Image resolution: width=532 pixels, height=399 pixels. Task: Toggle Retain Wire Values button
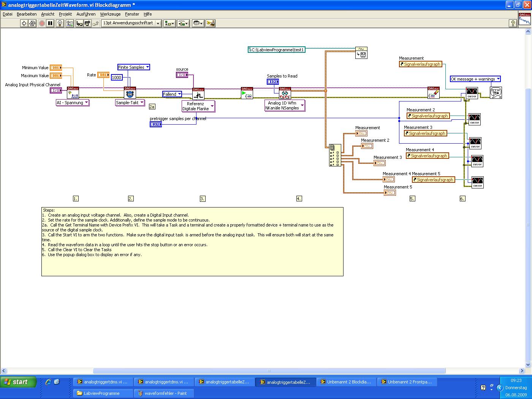coord(70,23)
